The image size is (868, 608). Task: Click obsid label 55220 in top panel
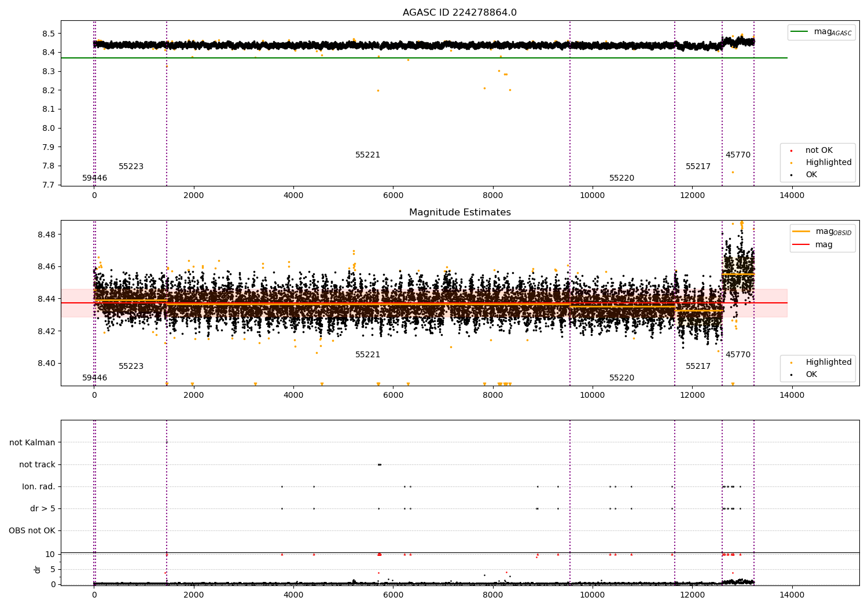(x=621, y=178)
